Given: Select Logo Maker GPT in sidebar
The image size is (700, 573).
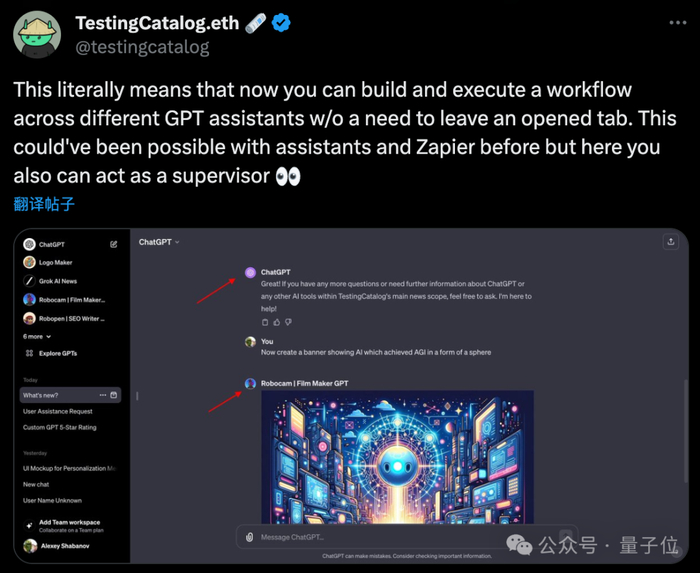Looking at the screenshot, I should tap(55, 262).
